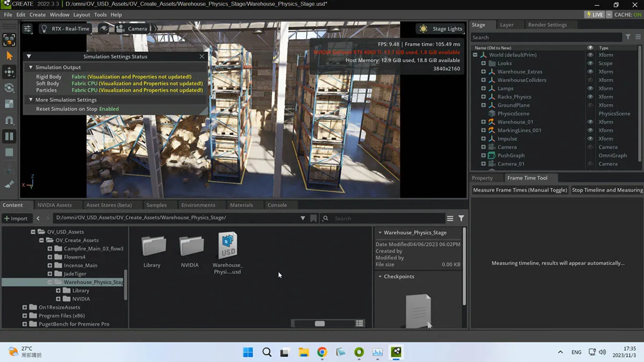Activate the Scale tool in left toolbar

click(9, 104)
